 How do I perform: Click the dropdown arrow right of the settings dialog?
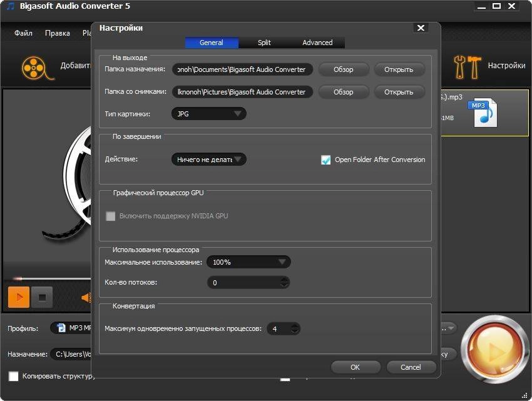(451, 328)
